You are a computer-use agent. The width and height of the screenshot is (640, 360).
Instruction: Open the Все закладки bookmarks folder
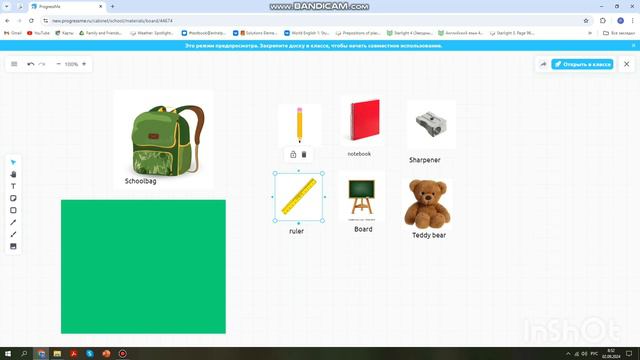click(619, 33)
